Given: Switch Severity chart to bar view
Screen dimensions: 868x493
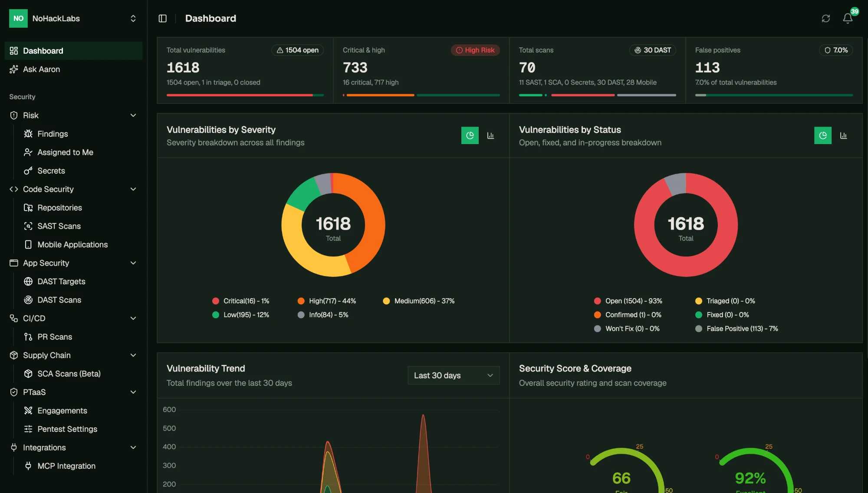Looking at the screenshot, I should (490, 135).
